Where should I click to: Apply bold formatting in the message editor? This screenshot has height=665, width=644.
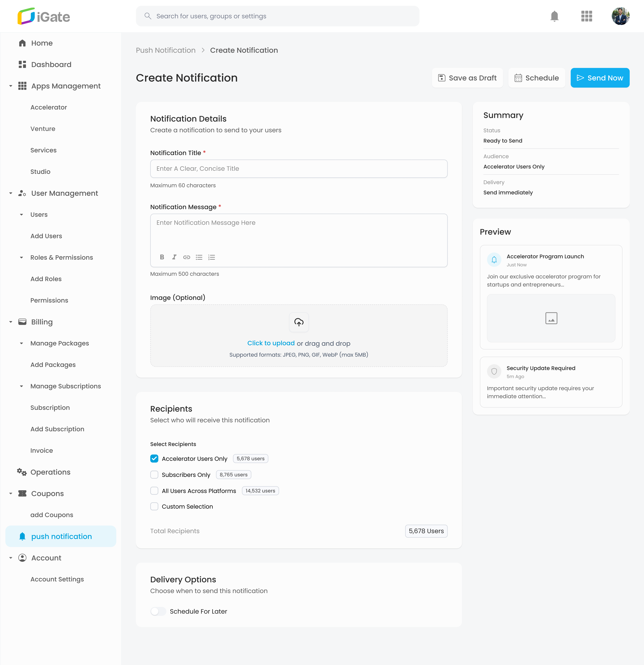tap(162, 257)
